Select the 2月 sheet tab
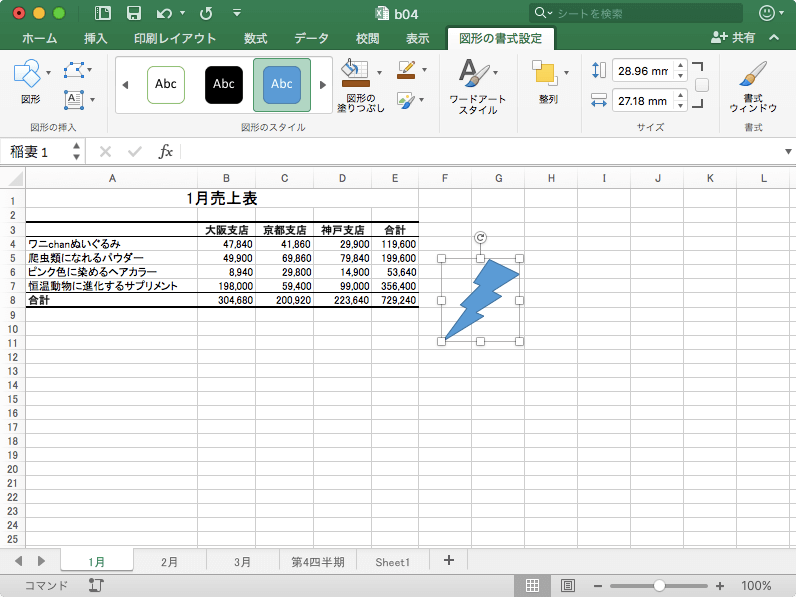Screen dimensions: 796x597 click(x=169, y=562)
